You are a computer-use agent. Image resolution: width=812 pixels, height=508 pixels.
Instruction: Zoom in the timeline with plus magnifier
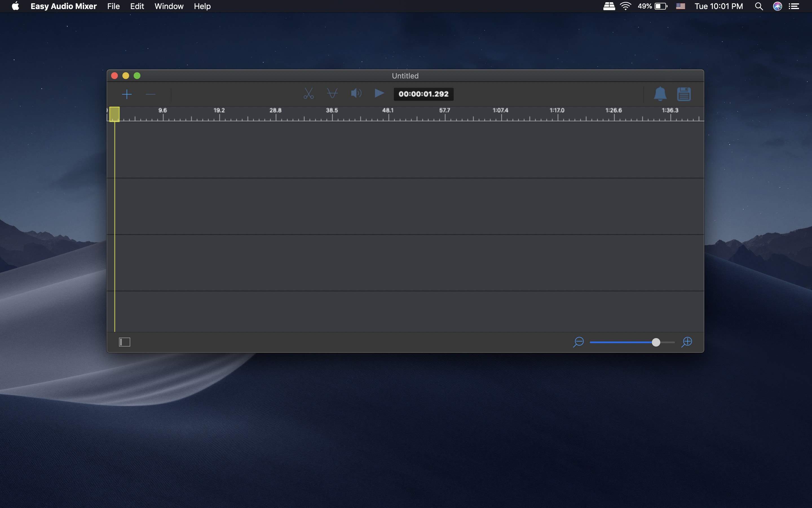pyautogui.click(x=687, y=342)
